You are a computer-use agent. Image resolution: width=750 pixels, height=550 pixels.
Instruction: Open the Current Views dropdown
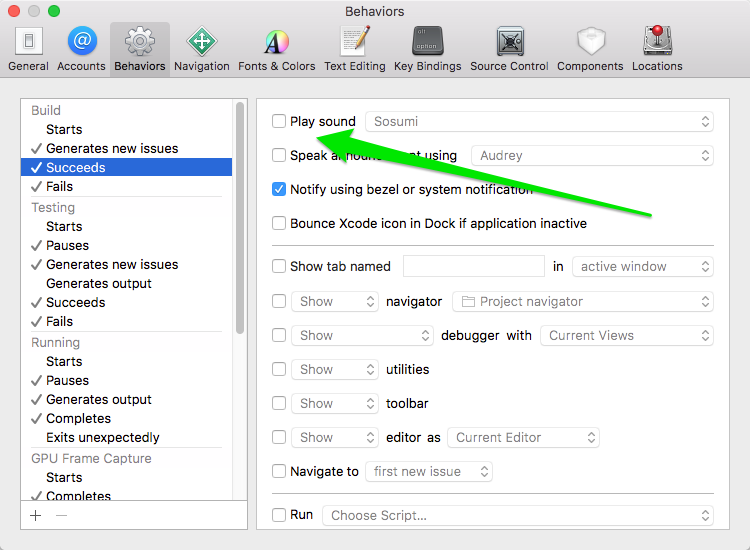coord(627,336)
